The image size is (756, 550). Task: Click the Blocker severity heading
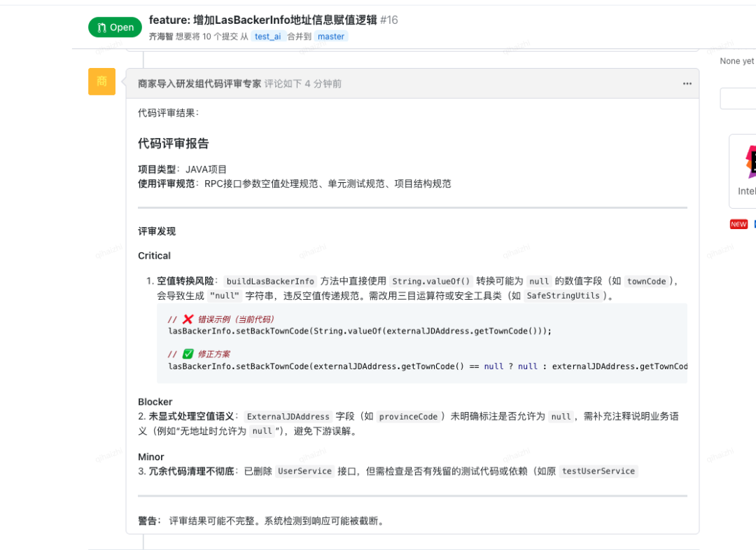click(155, 402)
